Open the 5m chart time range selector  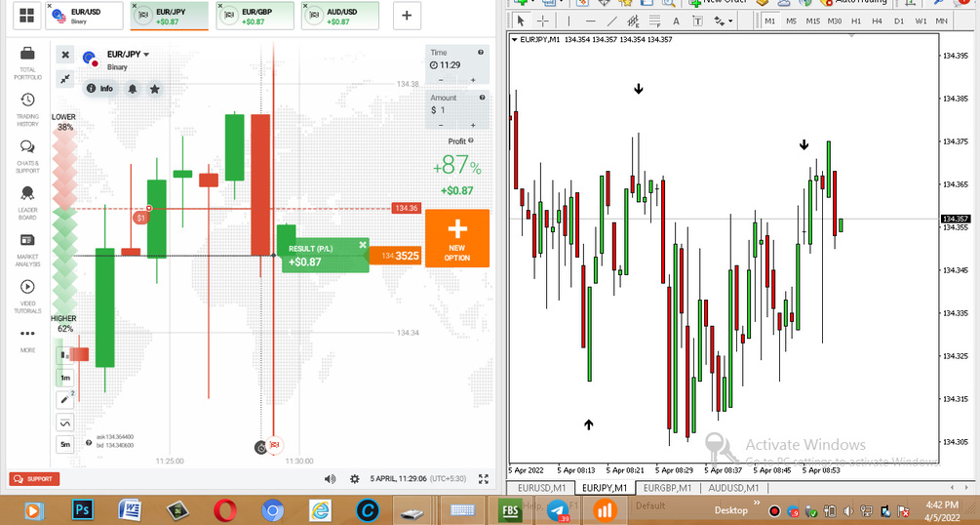tap(65, 445)
